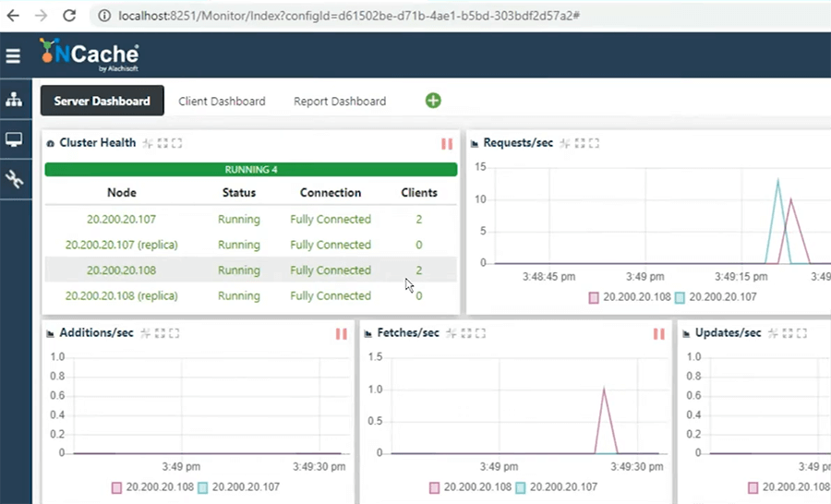The image size is (831, 504).
Task: Toggle 20.200.20.107 legend swatch in Requests/sec
Action: 680,298
